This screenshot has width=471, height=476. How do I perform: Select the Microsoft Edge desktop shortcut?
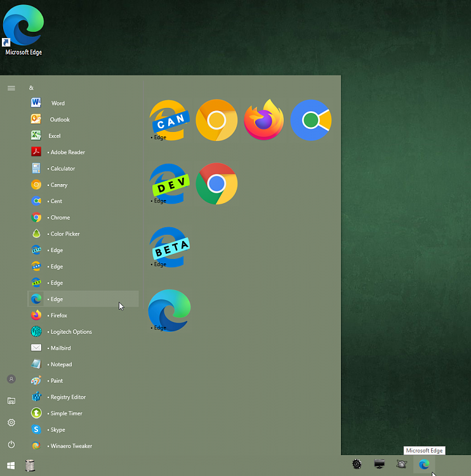(x=23, y=30)
